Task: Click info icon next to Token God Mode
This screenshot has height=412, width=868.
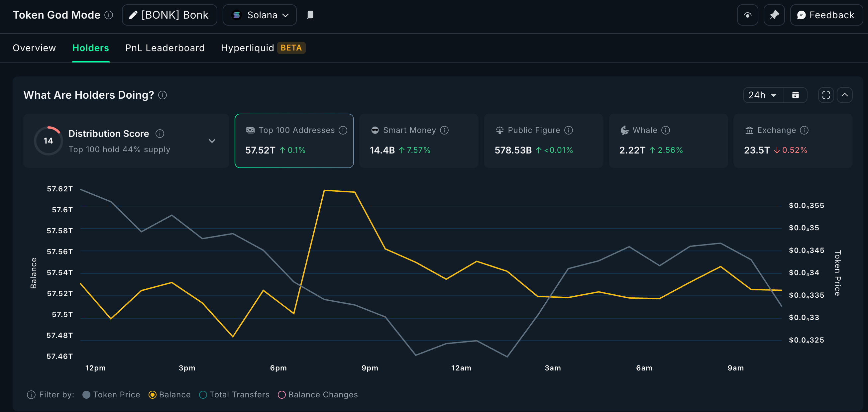Action: (x=108, y=15)
